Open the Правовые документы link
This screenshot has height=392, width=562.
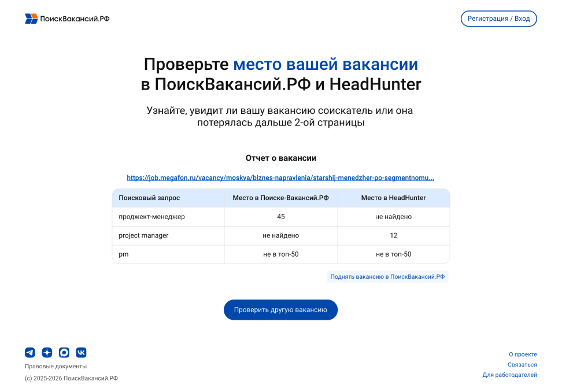point(56,366)
